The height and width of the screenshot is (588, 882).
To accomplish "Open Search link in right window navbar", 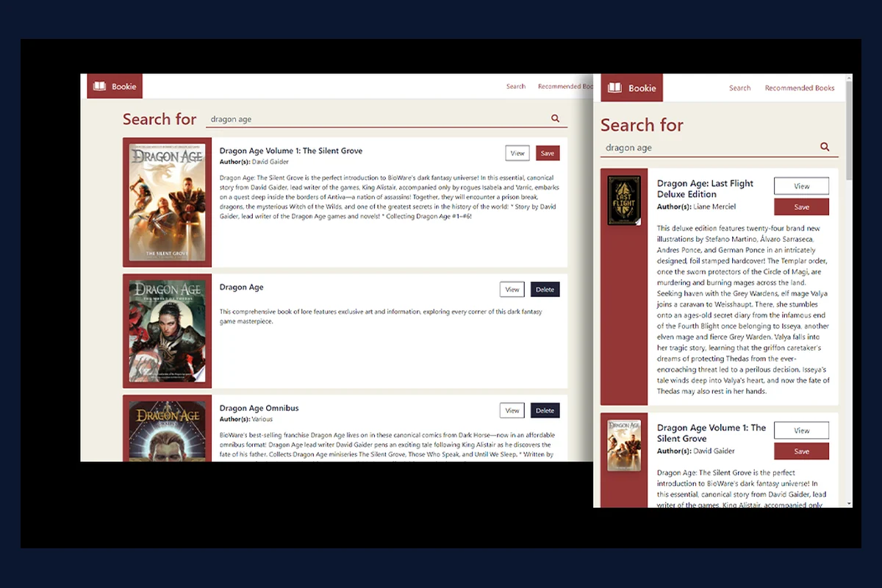I will 739,88.
